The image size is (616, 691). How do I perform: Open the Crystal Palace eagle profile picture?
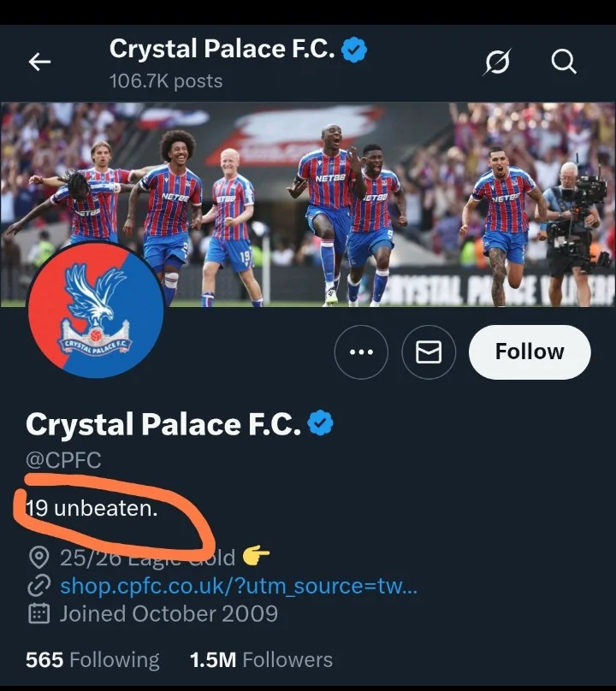(x=95, y=310)
